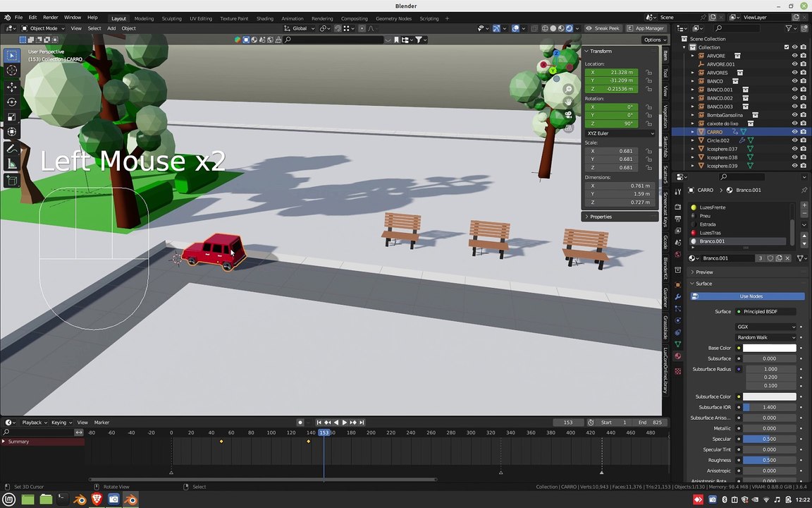The image size is (812, 508).
Task: Activate the Transform tool
Action: pyautogui.click(x=11, y=132)
